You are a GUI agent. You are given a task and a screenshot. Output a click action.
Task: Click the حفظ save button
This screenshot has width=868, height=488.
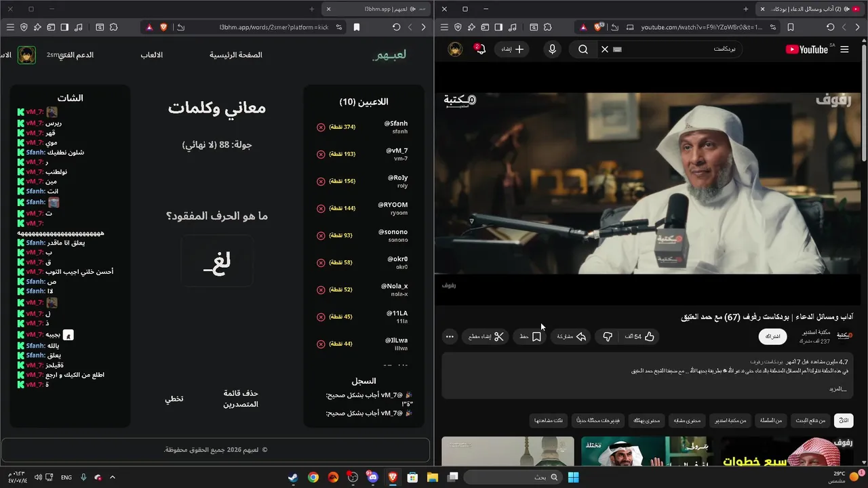[x=530, y=336]
